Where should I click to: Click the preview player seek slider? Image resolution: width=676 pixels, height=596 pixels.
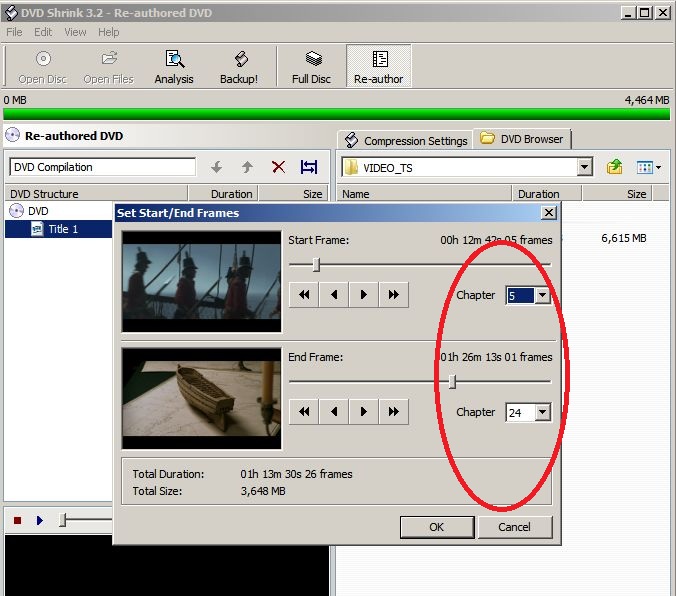click(63, 521)
